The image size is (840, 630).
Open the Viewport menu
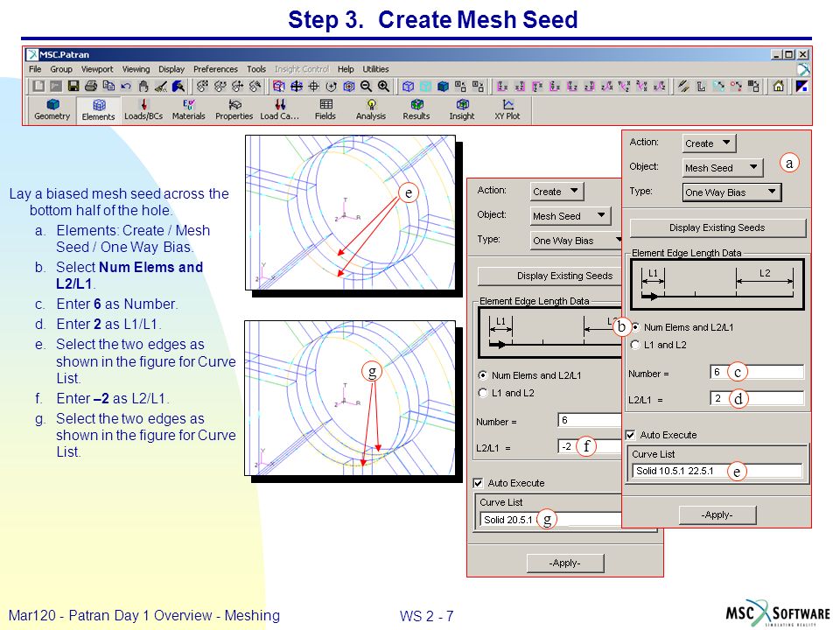[x=97, y=69]
